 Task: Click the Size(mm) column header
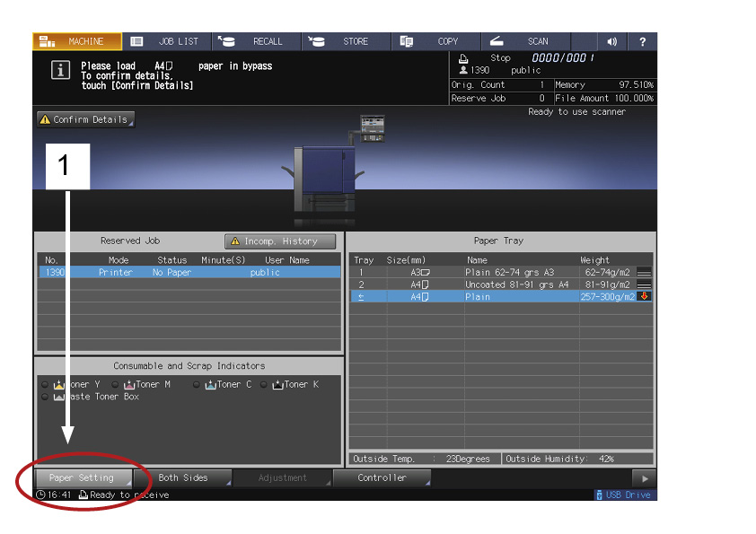tap(406, 260)
